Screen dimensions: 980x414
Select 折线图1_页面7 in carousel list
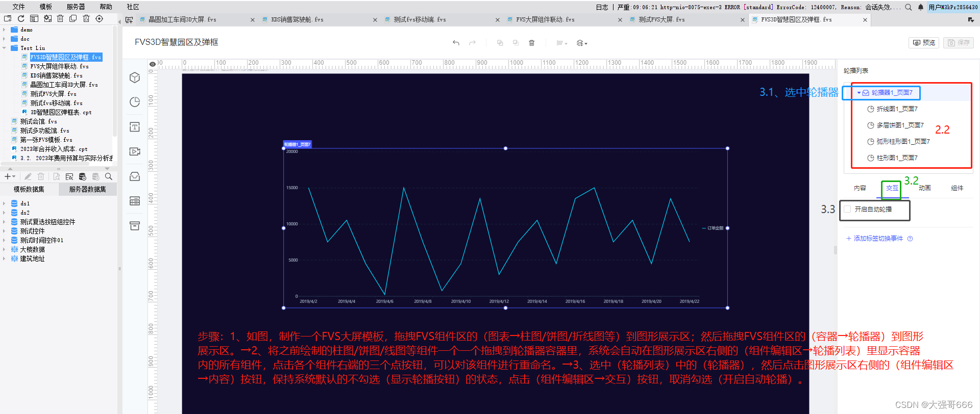[897, 109]
